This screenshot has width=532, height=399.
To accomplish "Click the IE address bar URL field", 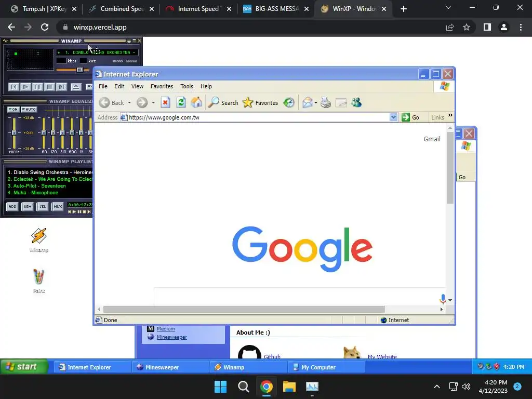I will (258, 117).
